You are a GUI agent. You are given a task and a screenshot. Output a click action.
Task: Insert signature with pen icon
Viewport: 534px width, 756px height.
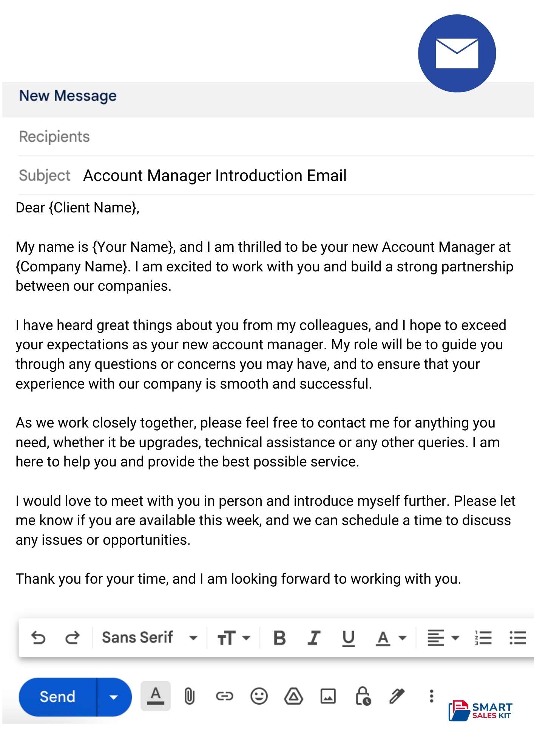click(397, 696)
